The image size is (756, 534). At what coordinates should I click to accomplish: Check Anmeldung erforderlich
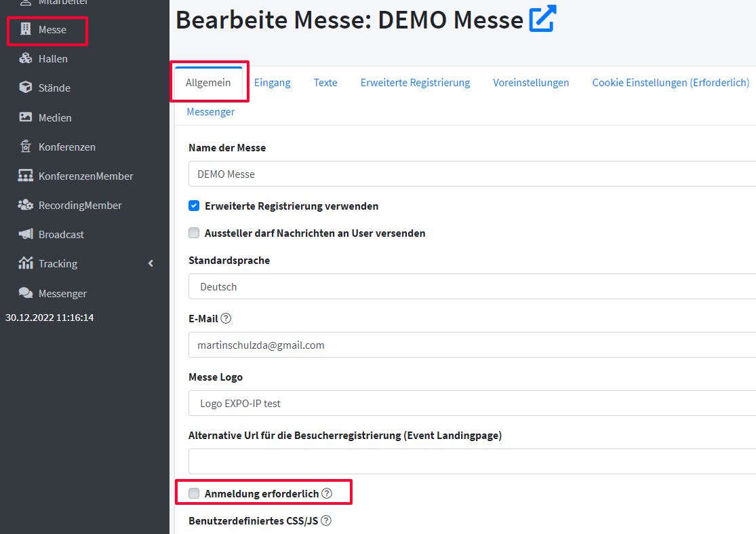click(x=194, y=493)
